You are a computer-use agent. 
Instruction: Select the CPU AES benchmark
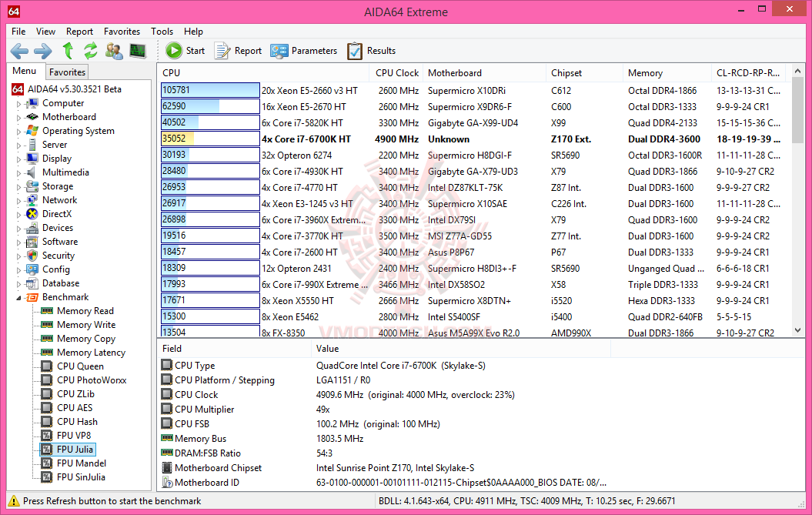pos(75,408)
